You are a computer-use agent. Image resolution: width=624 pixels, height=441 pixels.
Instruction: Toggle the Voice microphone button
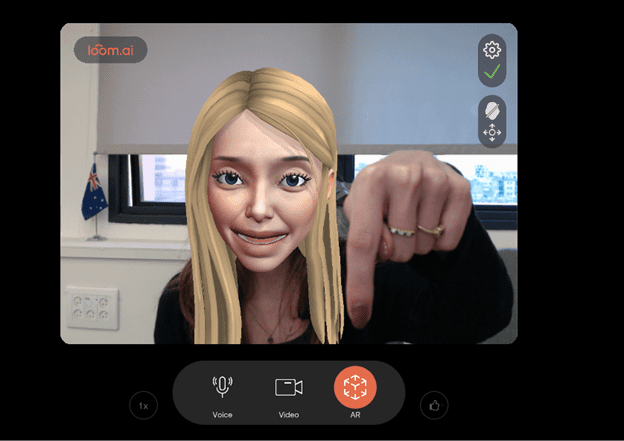tap(222, 387)
